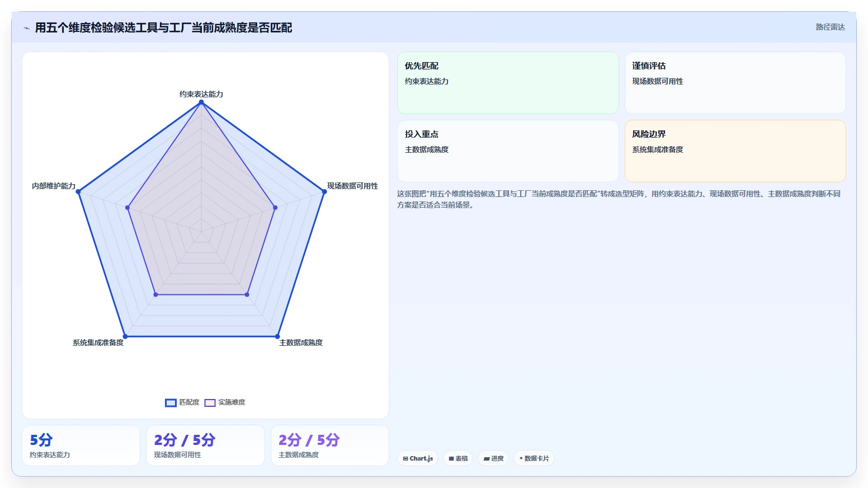The image size is (868, 488).
Task: Click the inner 实施难度 point on 主数据成熟度 axis
Action: tap(247, 294)
